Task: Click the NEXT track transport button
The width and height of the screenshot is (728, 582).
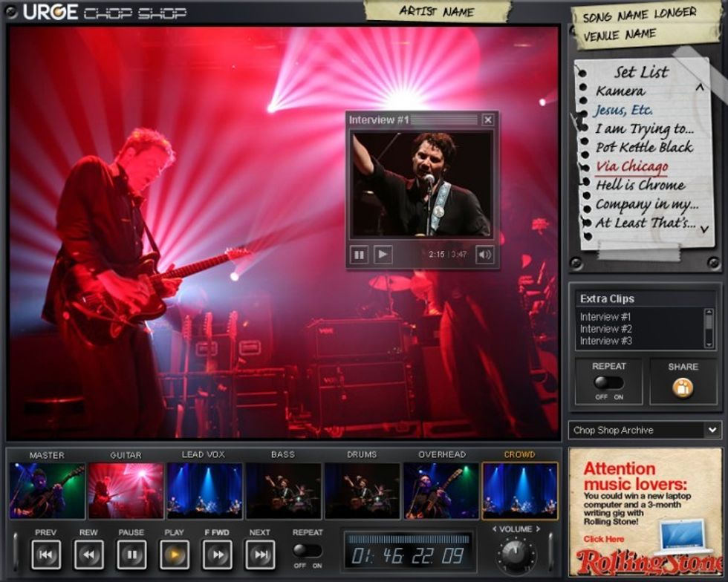Action: pyautogui.click(x=260, y=554)
